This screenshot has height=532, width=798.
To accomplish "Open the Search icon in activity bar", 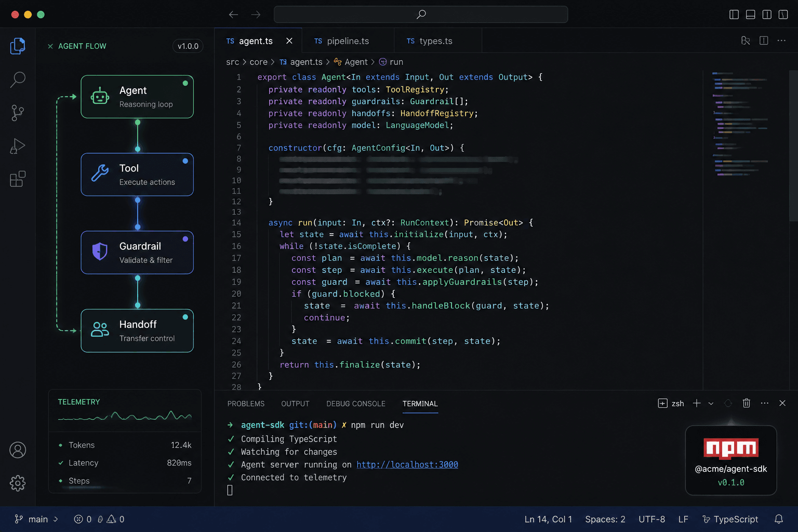I will coord(18,79).
